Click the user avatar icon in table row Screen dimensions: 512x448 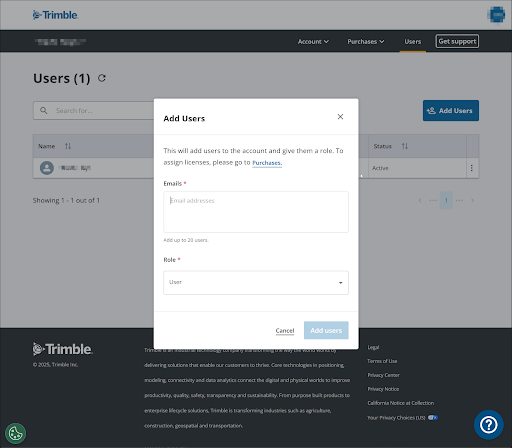pyautogui.click(x=47, y=168)
